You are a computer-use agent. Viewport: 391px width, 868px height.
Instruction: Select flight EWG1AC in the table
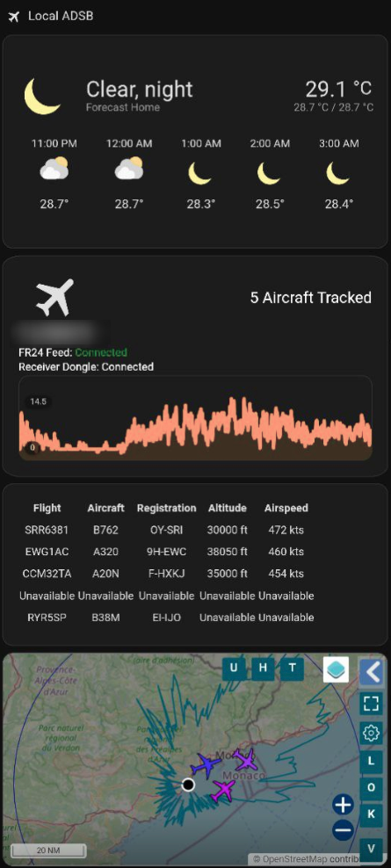(x=47, y=552)
